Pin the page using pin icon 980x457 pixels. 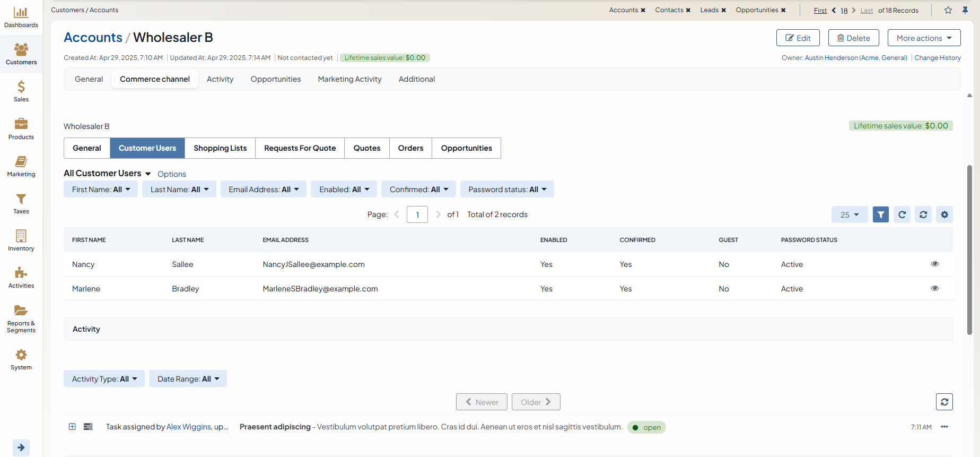(965, 10)
